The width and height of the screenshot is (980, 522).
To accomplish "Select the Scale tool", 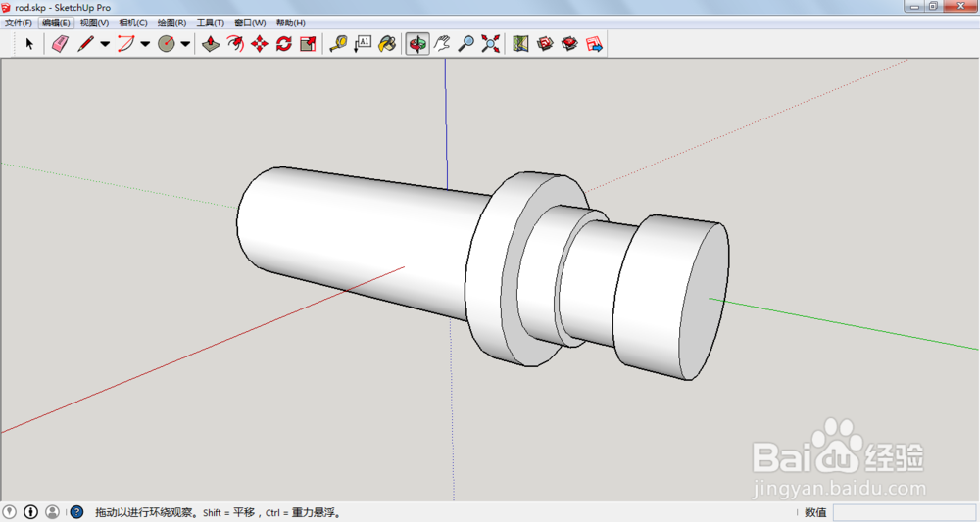I will 308,44.
